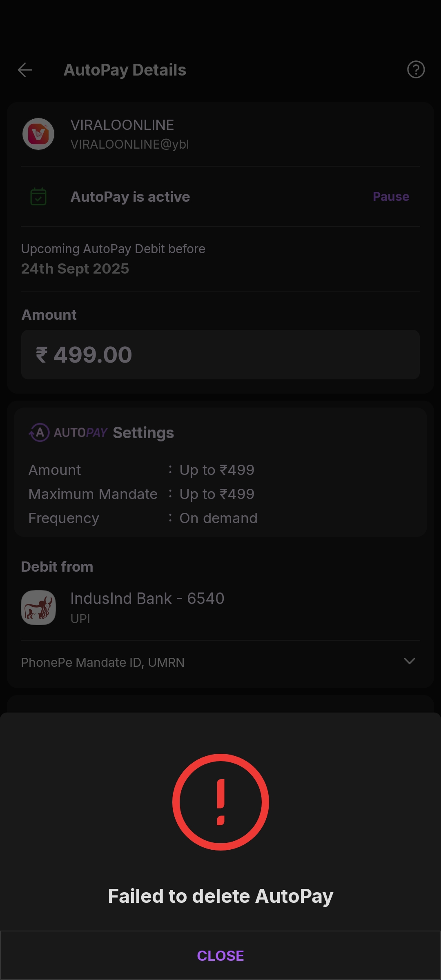Tap the AutoPay circular A logo
Screen dimensions: 441x980
click(x=40, y=432)
